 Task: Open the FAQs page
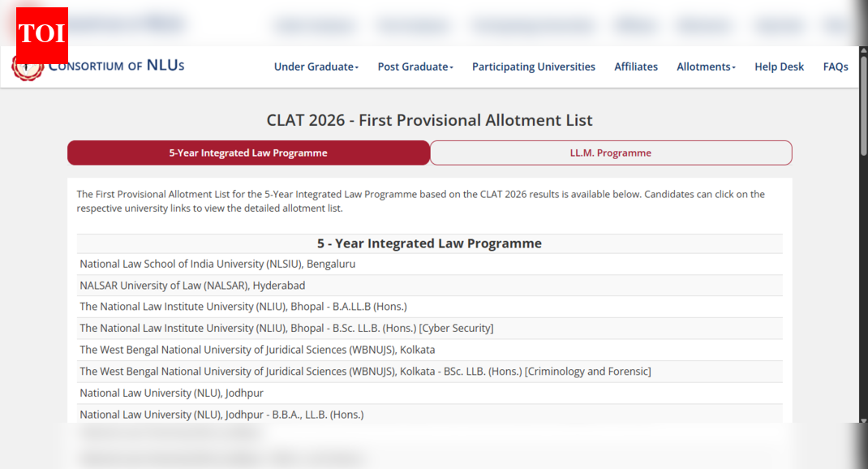pos(836,67)
